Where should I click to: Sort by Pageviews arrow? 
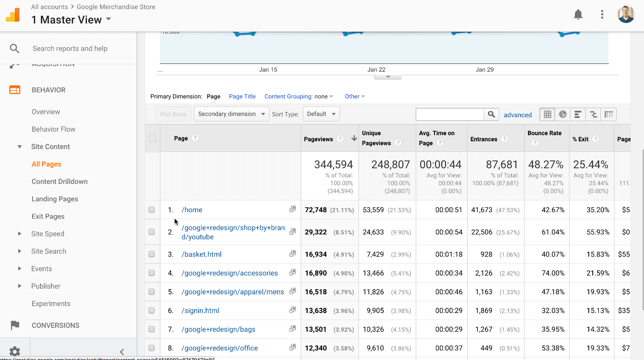click(354, 138)
